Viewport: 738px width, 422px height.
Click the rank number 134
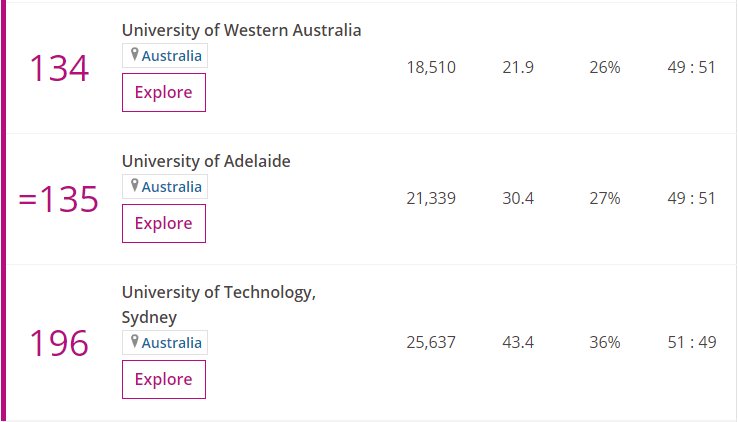(x=59, y=69)
